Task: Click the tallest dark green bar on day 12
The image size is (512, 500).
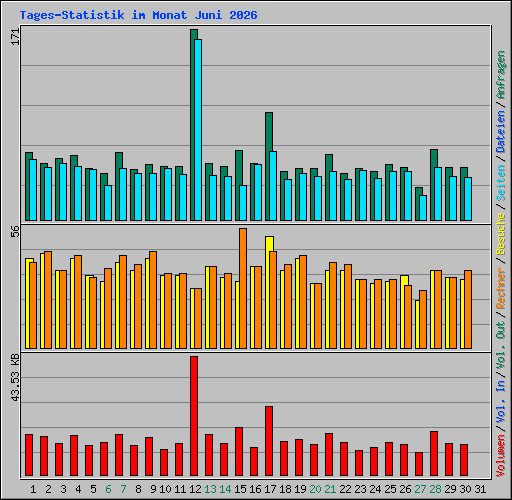Action: [x=192, y=125]
